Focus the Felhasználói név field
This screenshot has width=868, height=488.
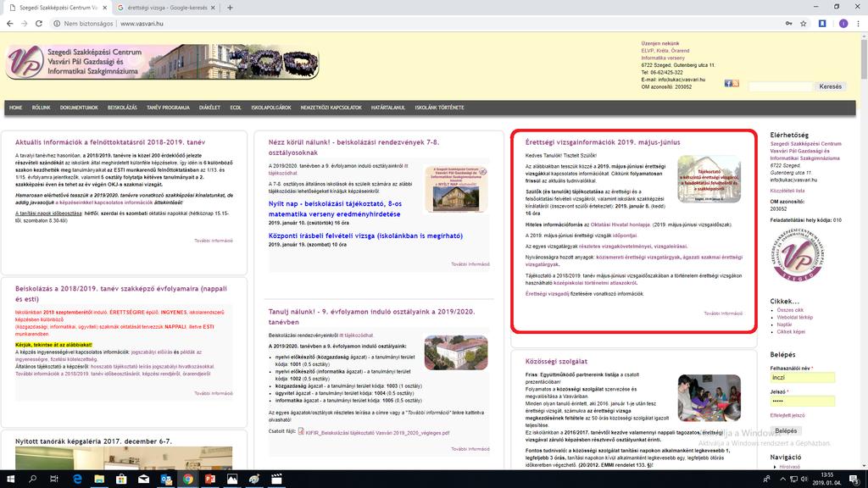click(x=802, y=378)
